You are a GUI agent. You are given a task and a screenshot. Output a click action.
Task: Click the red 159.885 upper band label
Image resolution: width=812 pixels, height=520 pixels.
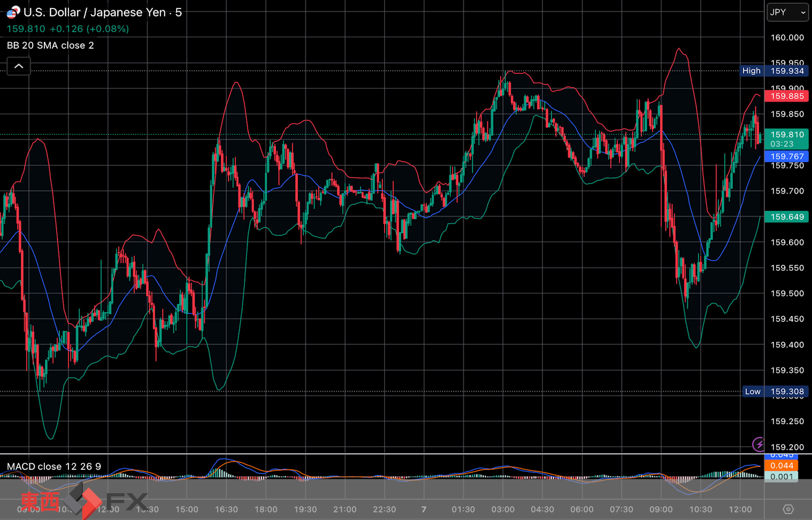(x=786, y=96)
